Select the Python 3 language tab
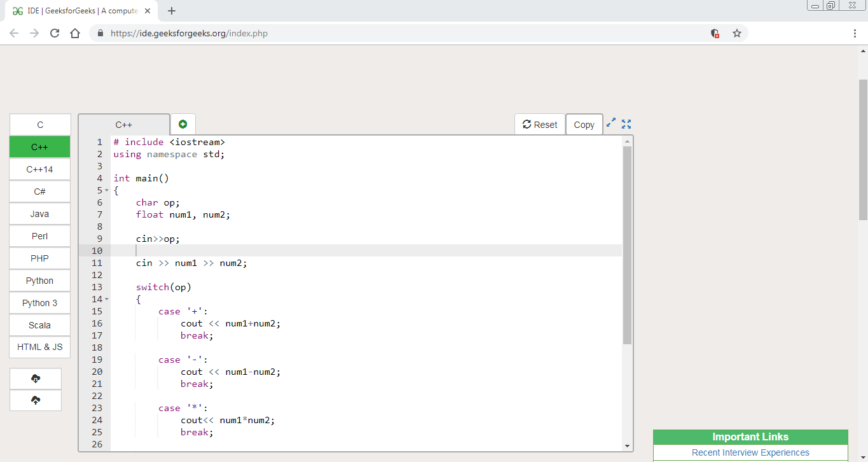Viewport: 868px width, 462px height. pyautogui.click(x=40, y=303)
